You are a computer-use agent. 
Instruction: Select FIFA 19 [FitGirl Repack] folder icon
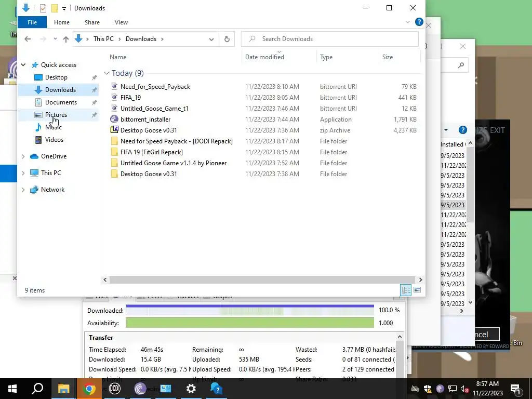(x=114, y=152)
